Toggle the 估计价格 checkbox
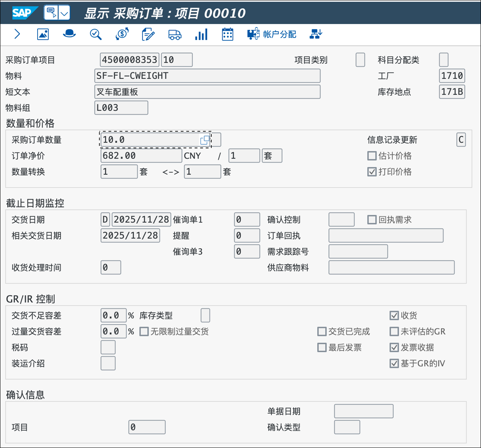The image size is (481, 448). [372, 156]
